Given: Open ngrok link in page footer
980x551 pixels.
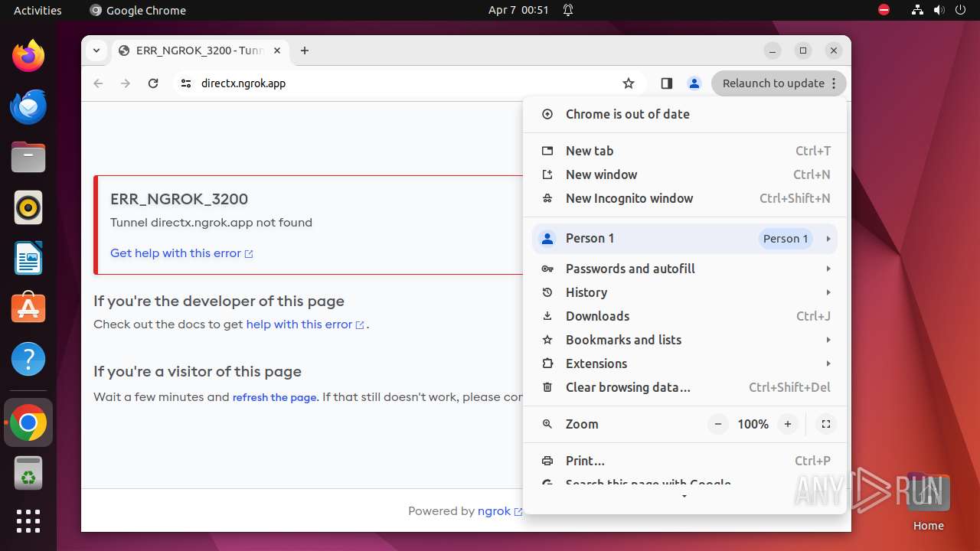Looking at the screenshot, I should coord(499,511).
